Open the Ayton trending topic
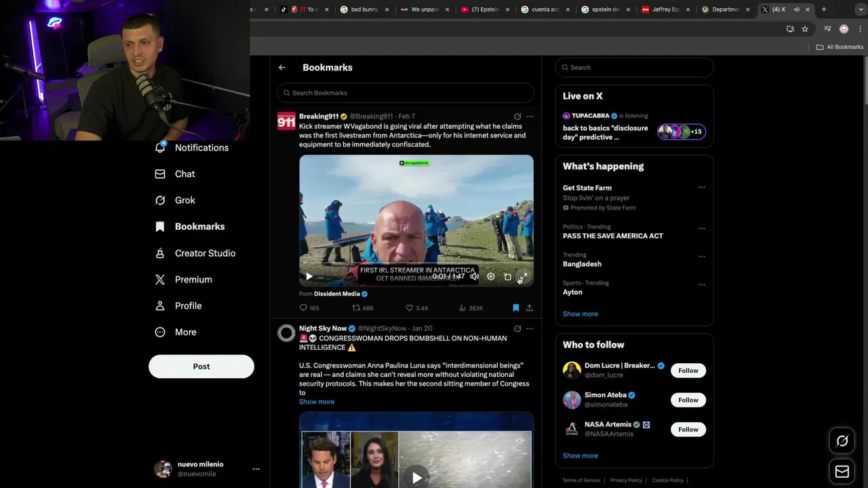 (x=572, y=292)
